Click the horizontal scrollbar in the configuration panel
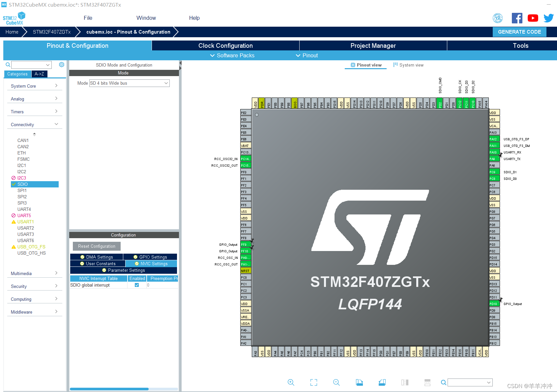Screen dimensions: 557x392 coord(109,389)
